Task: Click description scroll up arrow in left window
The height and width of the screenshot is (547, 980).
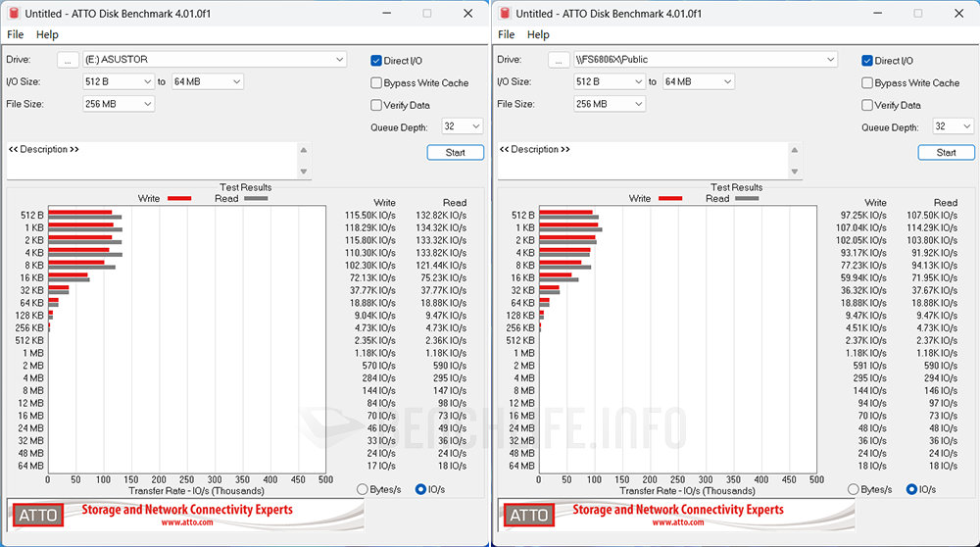Action: tap(304, 150)
